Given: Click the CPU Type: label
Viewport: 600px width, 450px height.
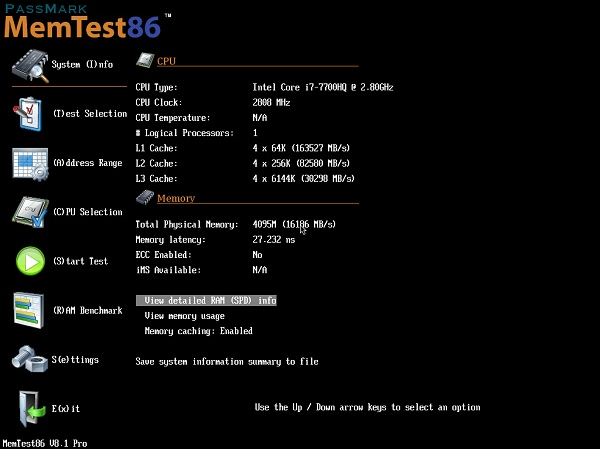Looking at the screenshot, I should 157,88.
